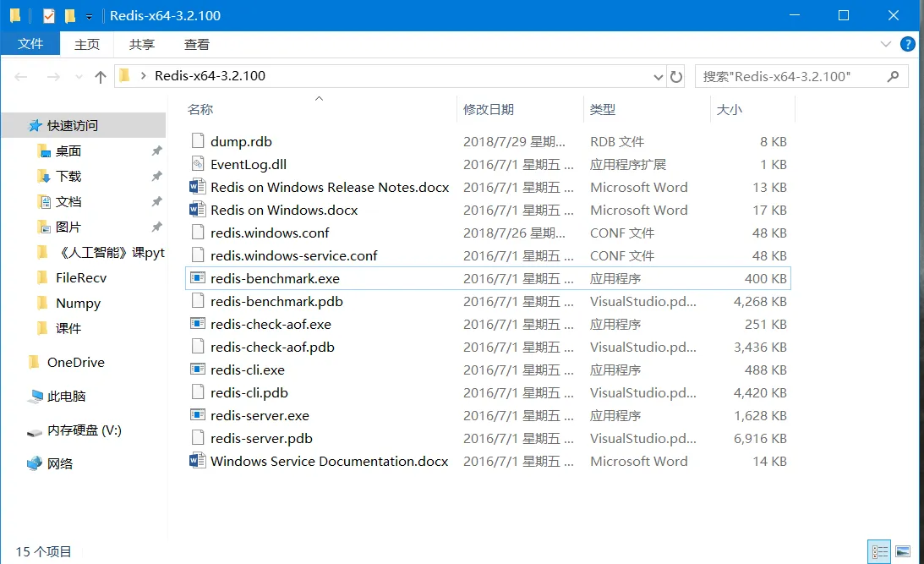
Task: Click the search magnifier icon
Action: [894, 76]
